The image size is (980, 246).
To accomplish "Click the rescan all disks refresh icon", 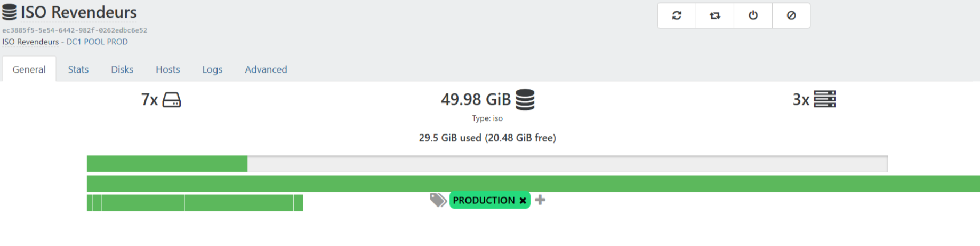I will click(677, 15).
